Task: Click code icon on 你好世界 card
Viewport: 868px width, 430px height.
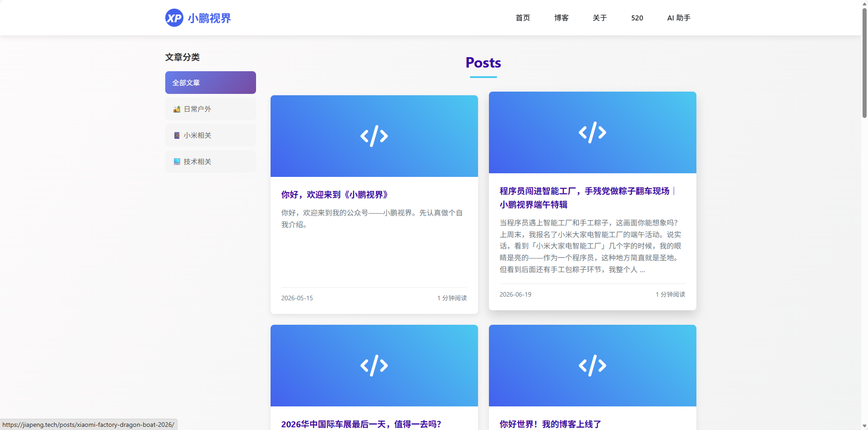Action: pyautogui.click(x=592, y=366)
